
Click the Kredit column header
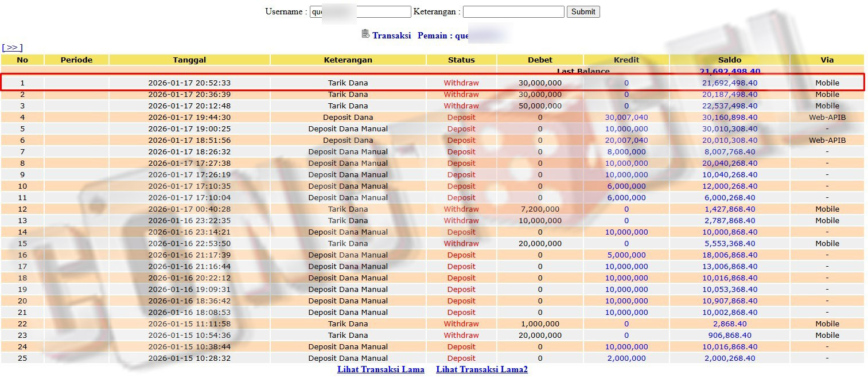coord(626,60)
